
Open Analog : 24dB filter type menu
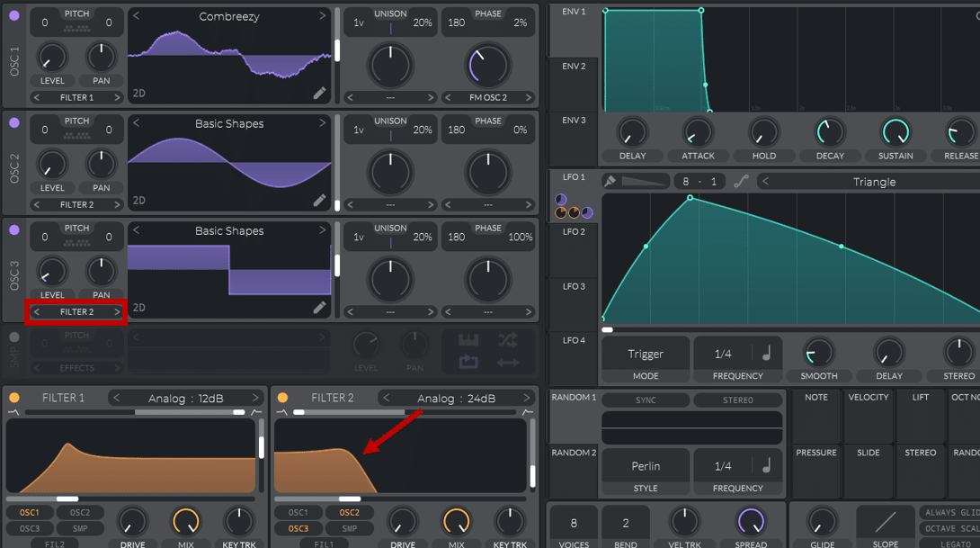[456, 398]
